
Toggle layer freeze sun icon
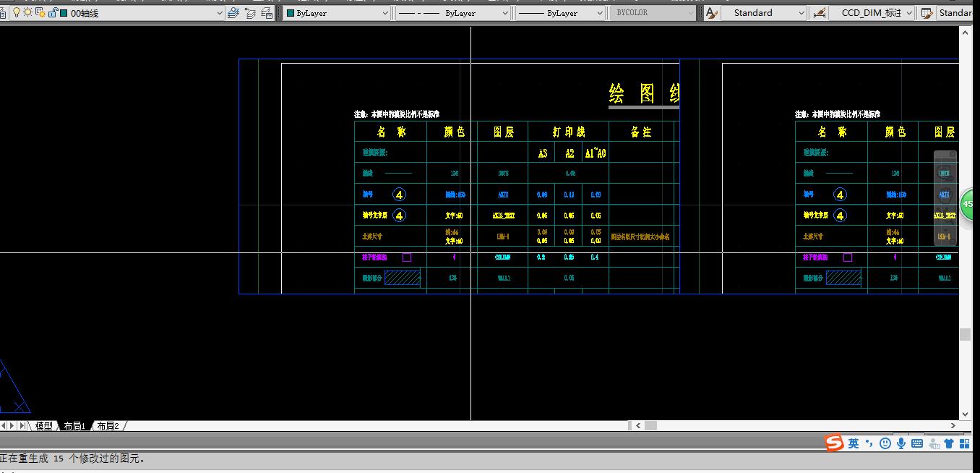click(x=27, y=13)
